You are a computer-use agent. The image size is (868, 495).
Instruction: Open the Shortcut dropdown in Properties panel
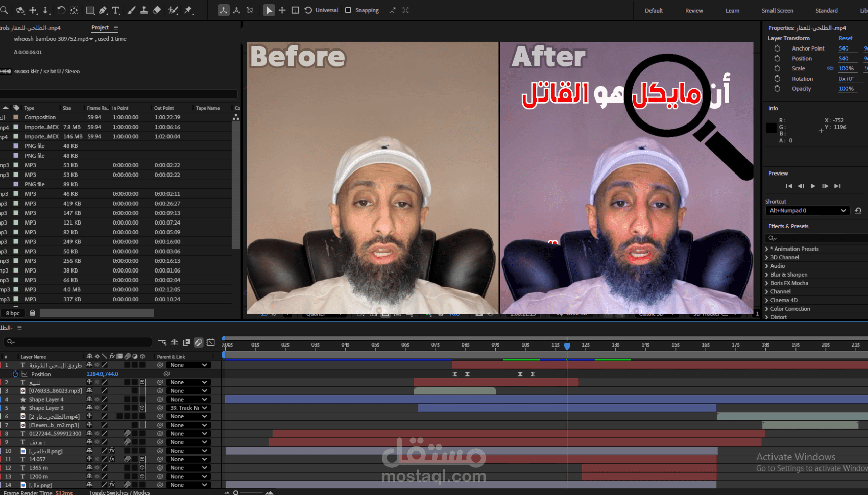pyautogui.click(x=807, y=210)
